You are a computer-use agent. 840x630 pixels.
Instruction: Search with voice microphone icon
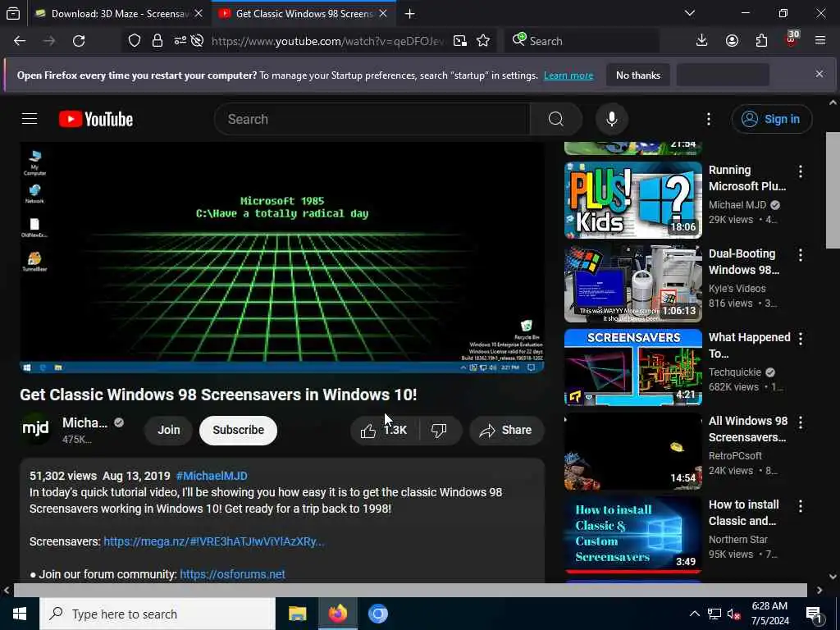[x=612, y=119]
